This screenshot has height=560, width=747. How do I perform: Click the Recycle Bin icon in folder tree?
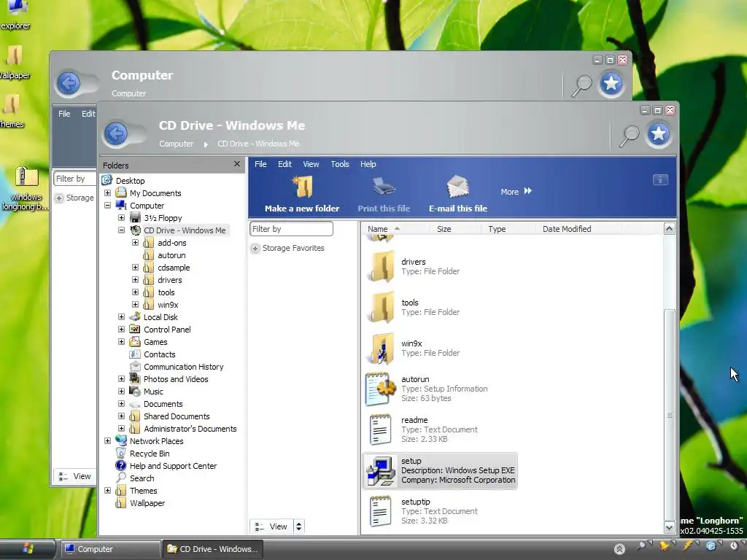coord(121,454)
